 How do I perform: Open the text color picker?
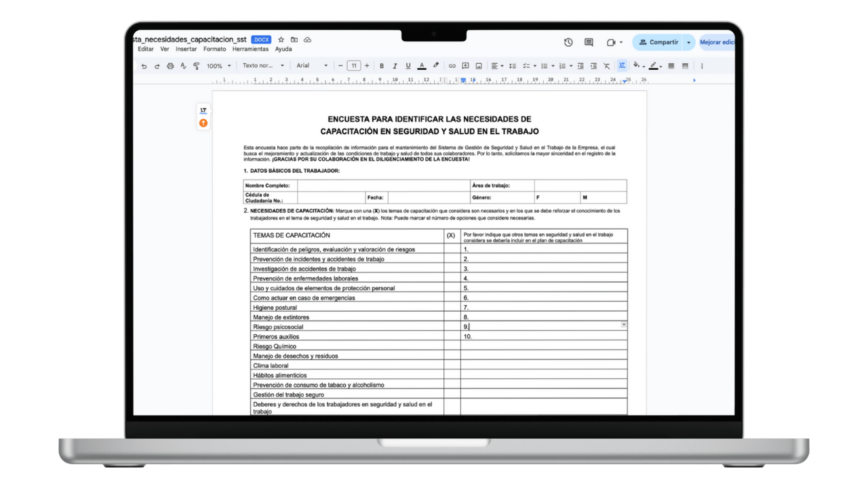click(421, 65)
